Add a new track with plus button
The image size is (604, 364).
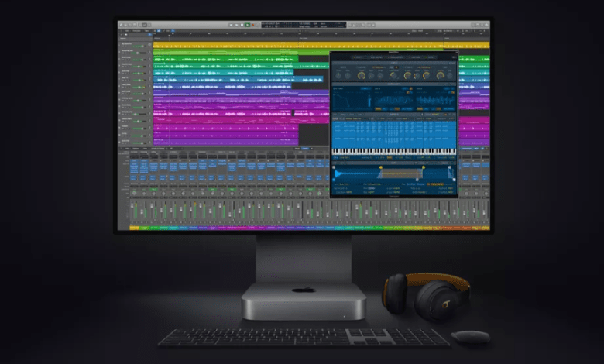[x=121, y=35]
